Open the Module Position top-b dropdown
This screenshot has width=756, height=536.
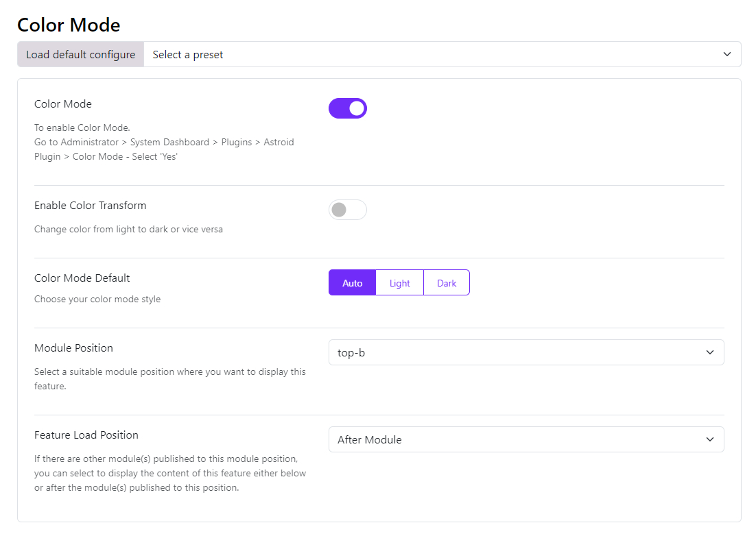[x=526, y=352]
